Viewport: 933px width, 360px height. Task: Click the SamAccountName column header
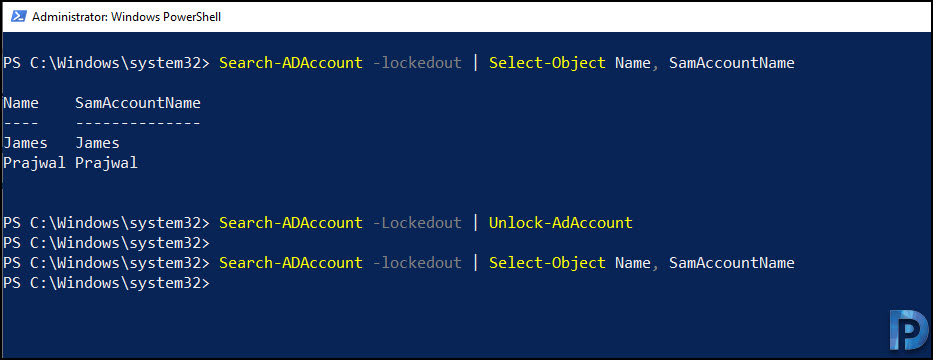pyautogui.click(x=137, y=104)
